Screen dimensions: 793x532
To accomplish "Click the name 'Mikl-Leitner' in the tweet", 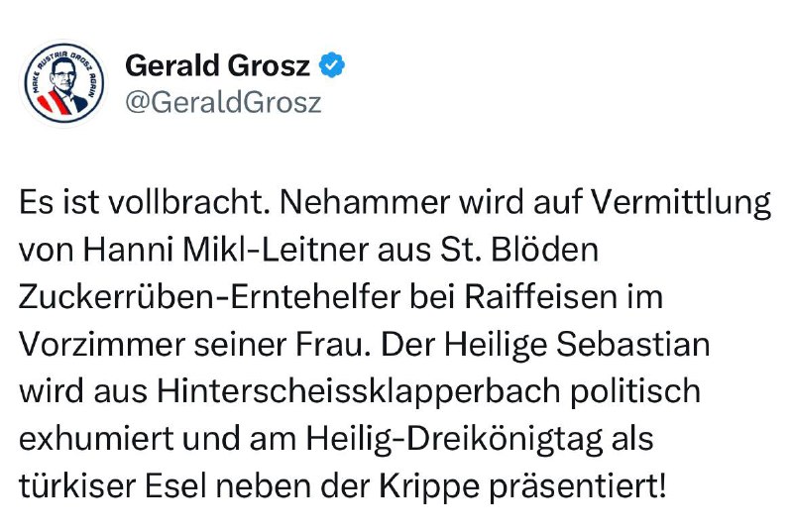I will [276, 250].
